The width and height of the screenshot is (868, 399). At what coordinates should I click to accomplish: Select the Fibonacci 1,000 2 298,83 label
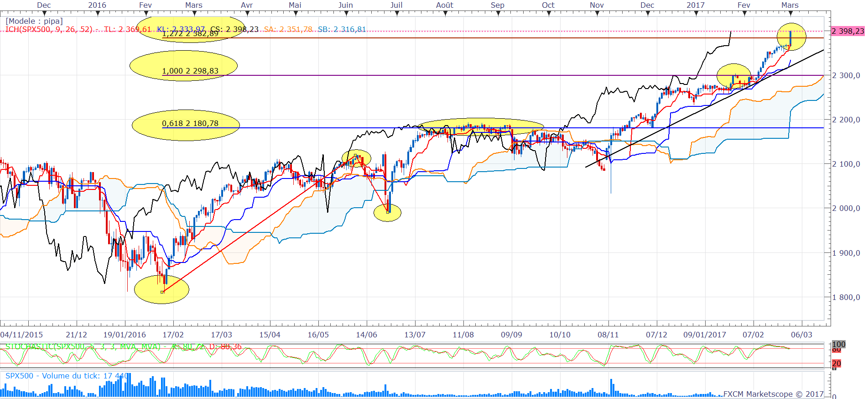[190, 71]
